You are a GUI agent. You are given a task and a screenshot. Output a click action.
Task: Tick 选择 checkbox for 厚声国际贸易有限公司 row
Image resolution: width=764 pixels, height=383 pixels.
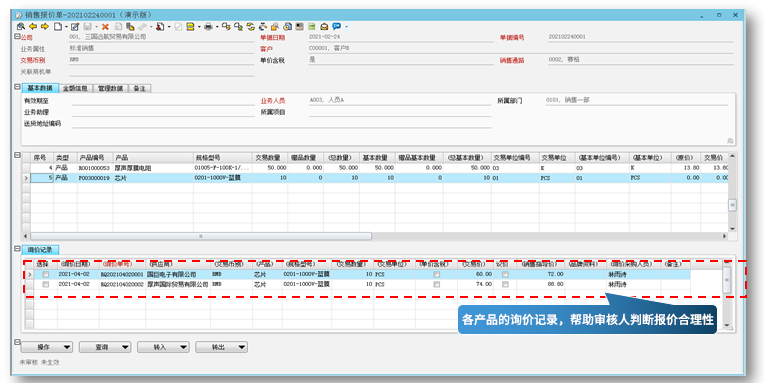[45, 284]
